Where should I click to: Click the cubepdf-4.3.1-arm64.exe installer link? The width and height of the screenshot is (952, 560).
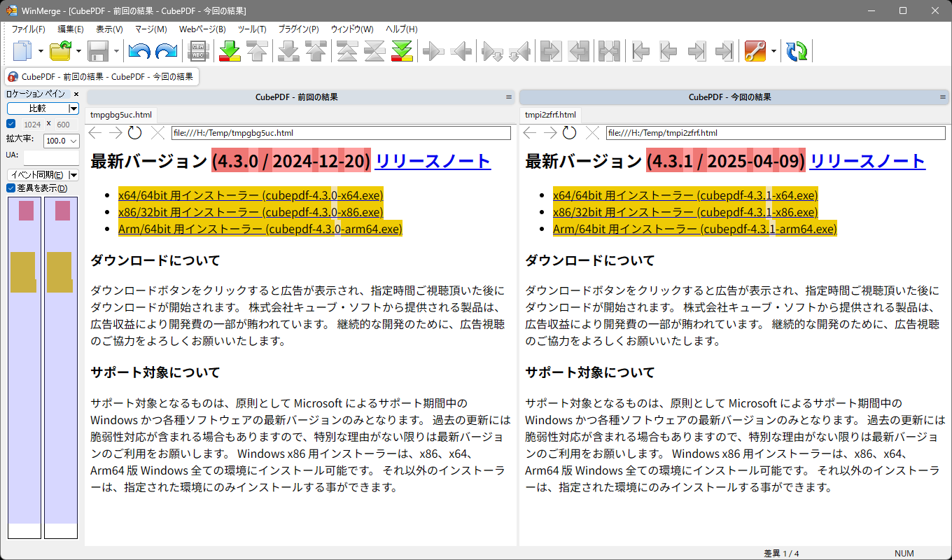click(695, 229)
